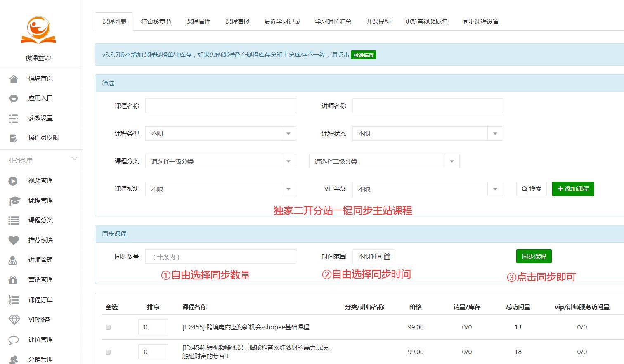Click the edit document icon for 操作员权限
Image resolution: width=624 pixels, height=364 pixels.
click(14, 138)
